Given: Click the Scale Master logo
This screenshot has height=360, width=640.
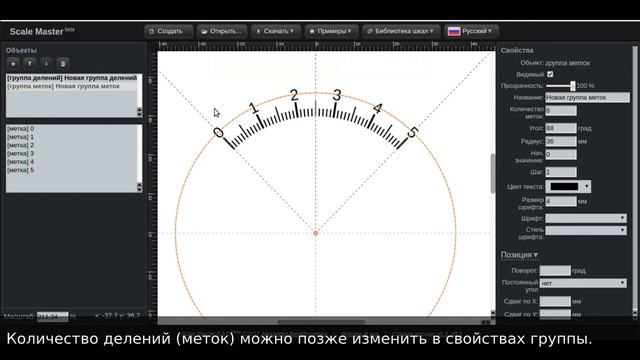Looking at the screenshot, I should (x=42, y=31).
